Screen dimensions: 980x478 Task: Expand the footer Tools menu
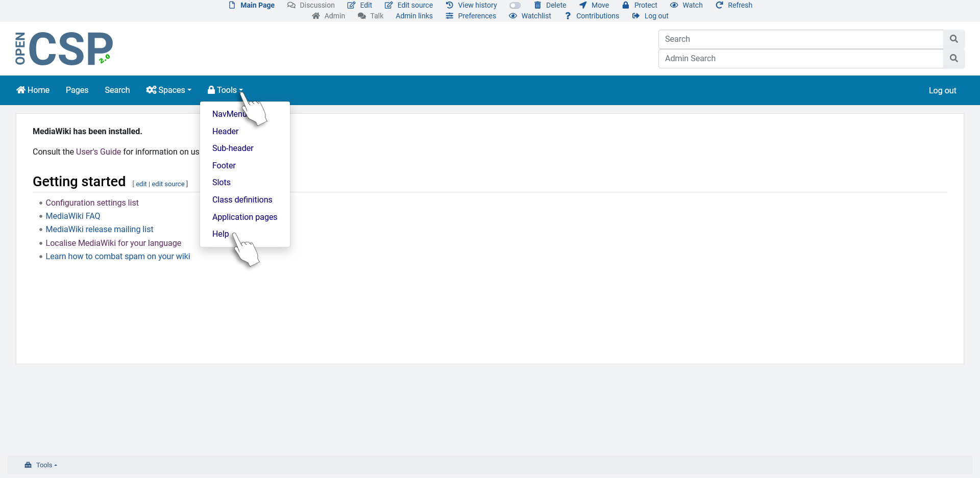41,465
